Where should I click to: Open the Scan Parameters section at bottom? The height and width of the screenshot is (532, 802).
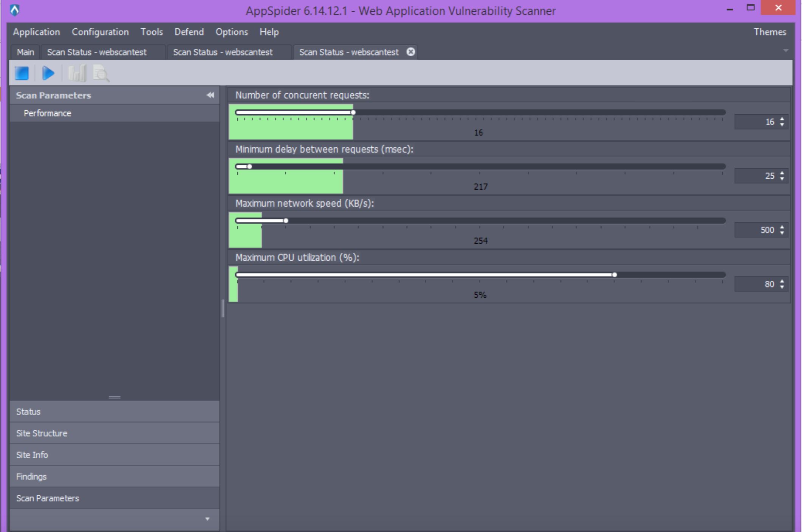pos(115,498)
